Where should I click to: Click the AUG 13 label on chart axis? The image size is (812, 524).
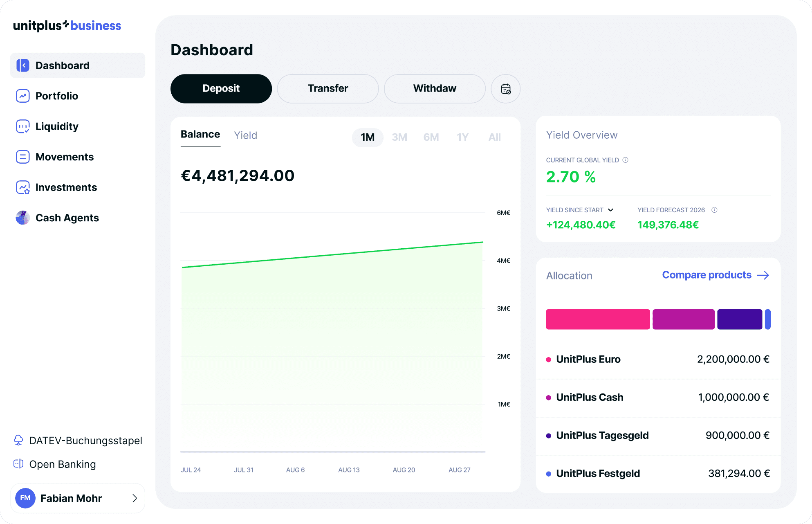click(349, 470)
